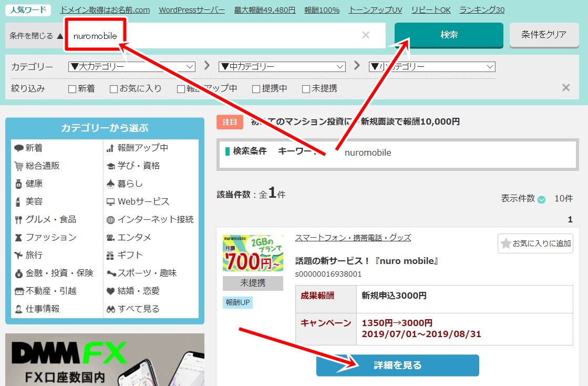
Task: Click the 話題の新サービス nuro mobile title
Action: tap(367, 261)
